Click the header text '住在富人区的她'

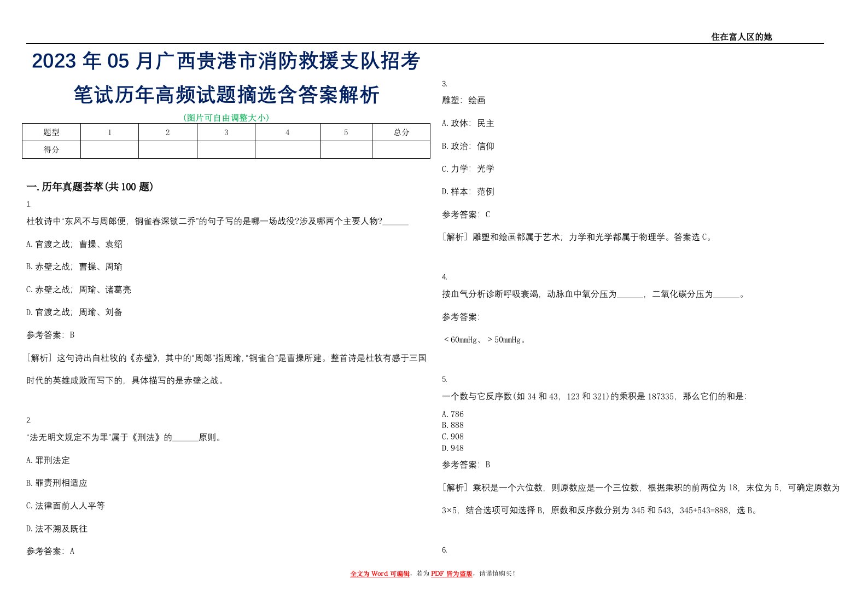741,37
